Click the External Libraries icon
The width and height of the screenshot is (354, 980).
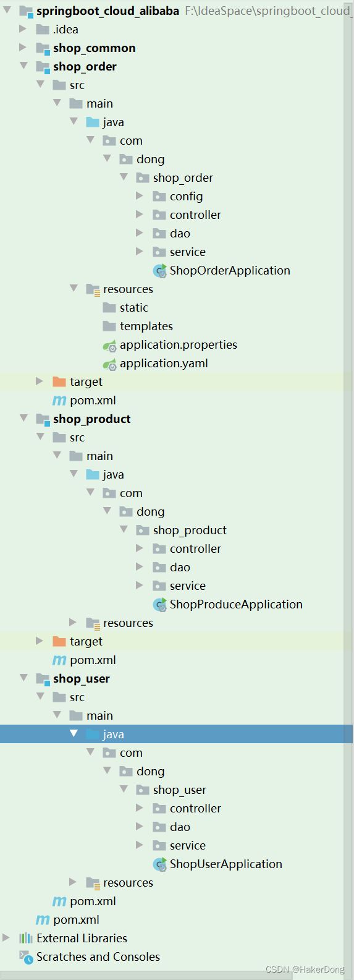pyautogui.click(x=26, y=938)
